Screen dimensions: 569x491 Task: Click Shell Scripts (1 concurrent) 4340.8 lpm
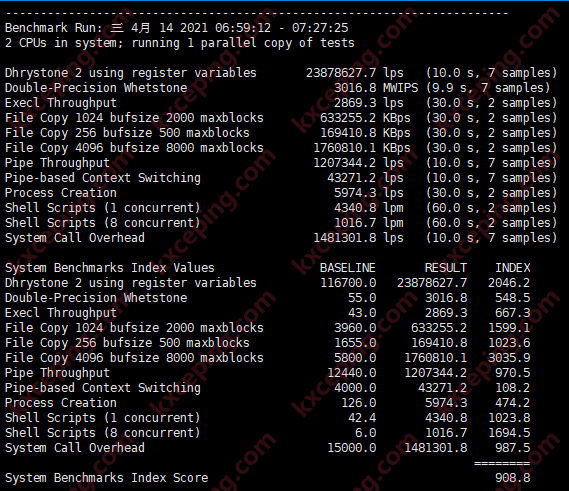click(368, 208)
